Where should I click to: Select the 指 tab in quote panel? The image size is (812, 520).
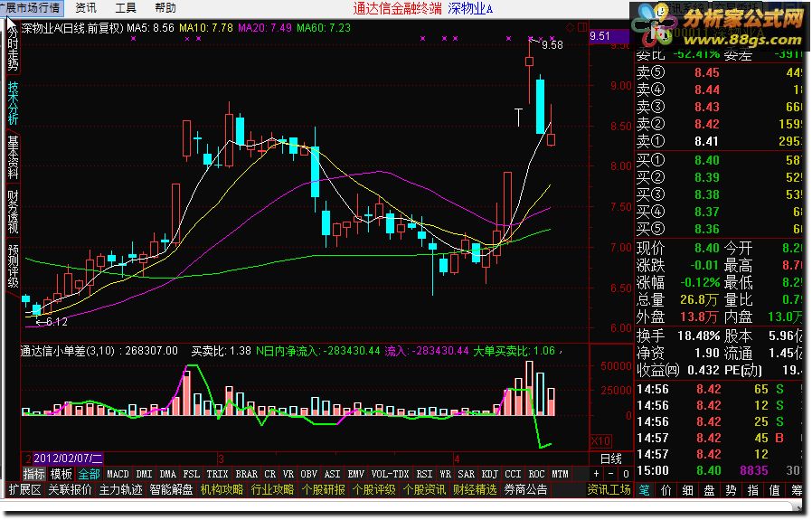point(753,490)
